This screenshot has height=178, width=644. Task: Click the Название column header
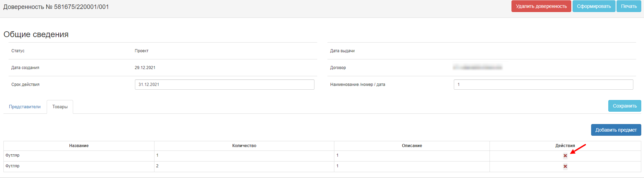[x=79, y=146]
